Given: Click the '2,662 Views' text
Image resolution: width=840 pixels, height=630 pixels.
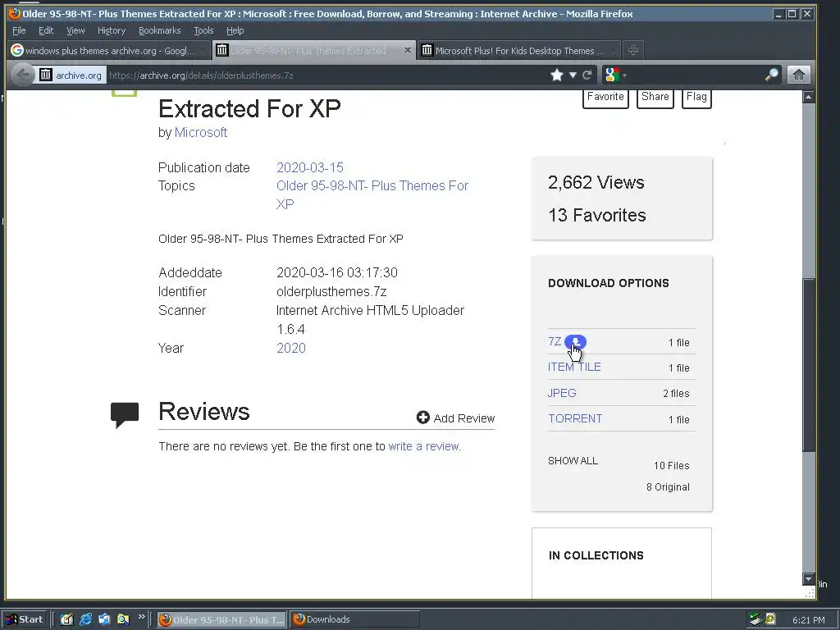Looking at the screenshot, I should tap(596, 183).
